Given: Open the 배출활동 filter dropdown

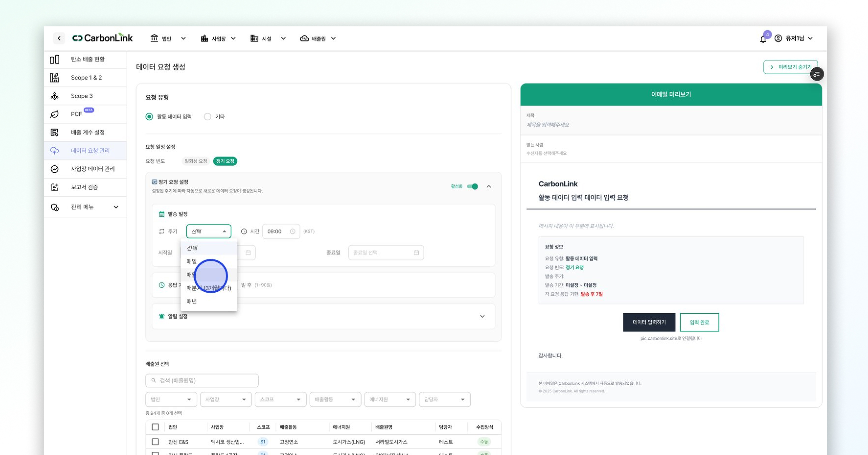Looking at the screenshot, I should (335, 399).
